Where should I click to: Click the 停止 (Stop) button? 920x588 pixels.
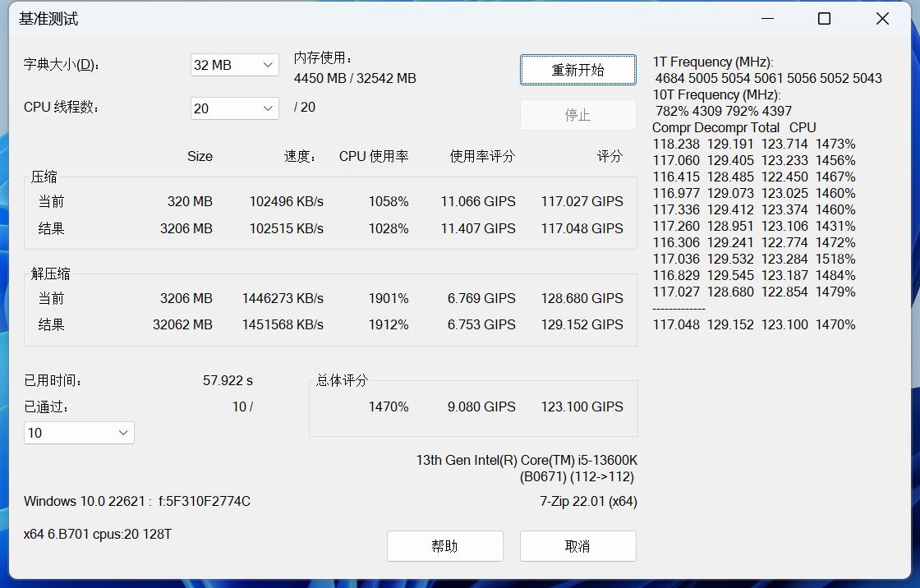[x=577, y=114]
